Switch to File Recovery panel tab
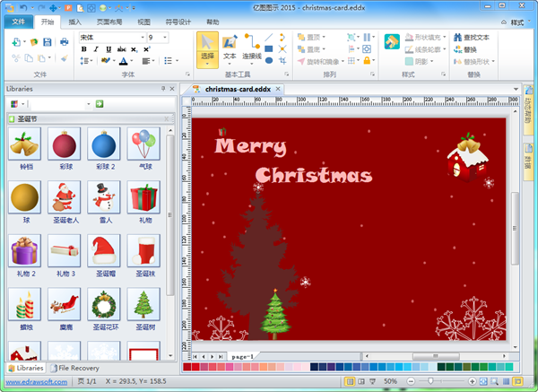 point(74,368)
